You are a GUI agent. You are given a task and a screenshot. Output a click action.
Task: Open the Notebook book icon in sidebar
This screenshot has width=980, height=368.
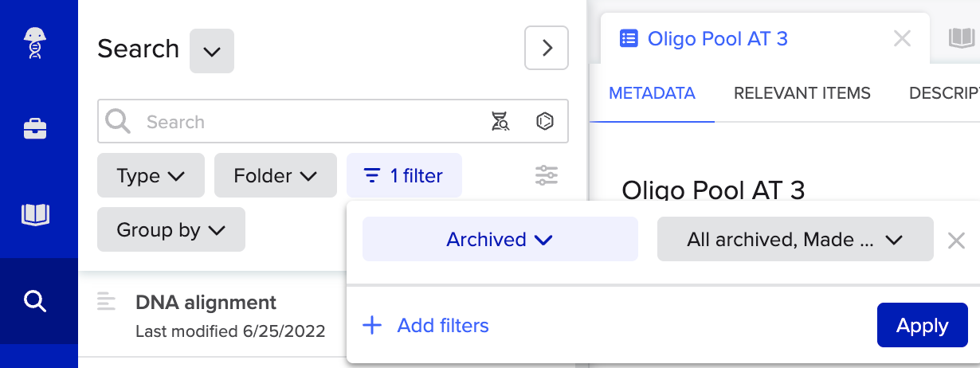pyautogui.click(x=35, y=214)
